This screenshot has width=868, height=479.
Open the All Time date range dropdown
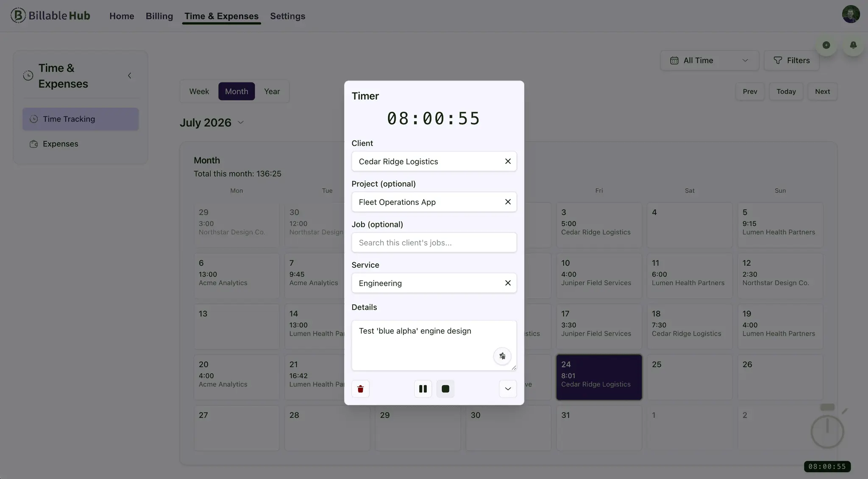709,60
